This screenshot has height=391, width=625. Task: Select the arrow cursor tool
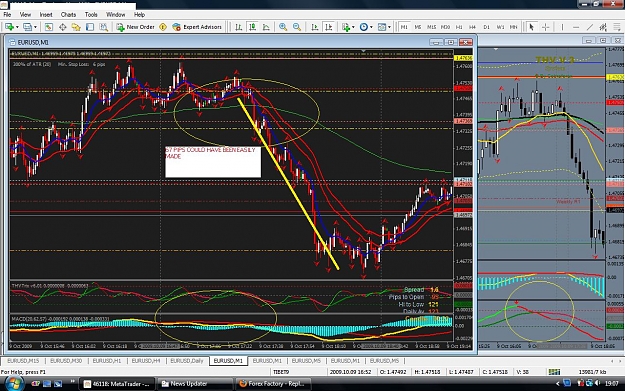point(531,27)
